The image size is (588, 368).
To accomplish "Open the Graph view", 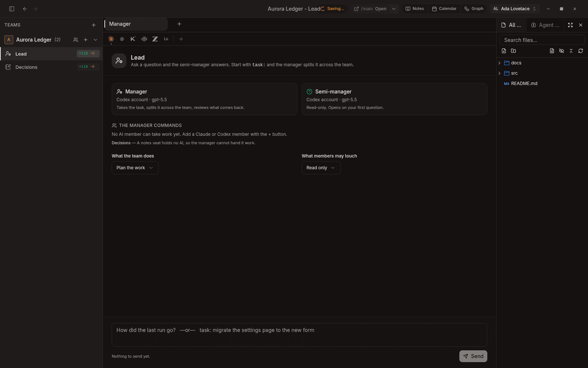I will point(474,9).
